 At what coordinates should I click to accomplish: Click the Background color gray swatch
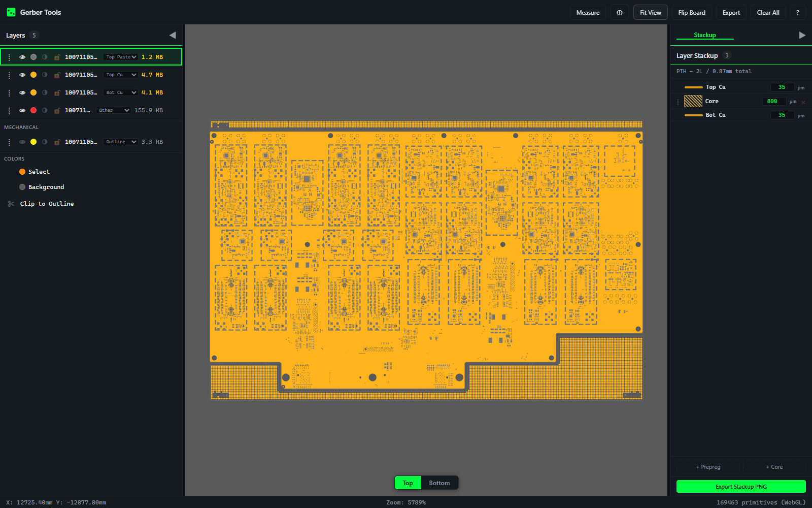(x=22, y=187)
